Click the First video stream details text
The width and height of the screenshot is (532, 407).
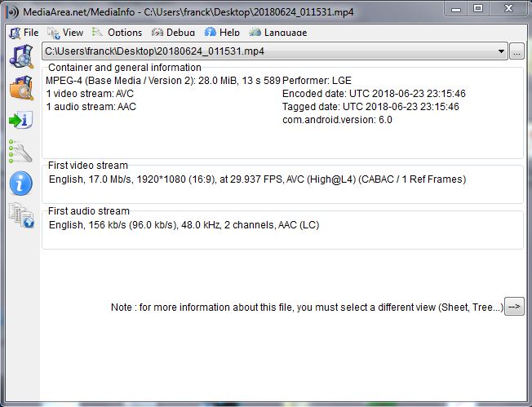257,179
